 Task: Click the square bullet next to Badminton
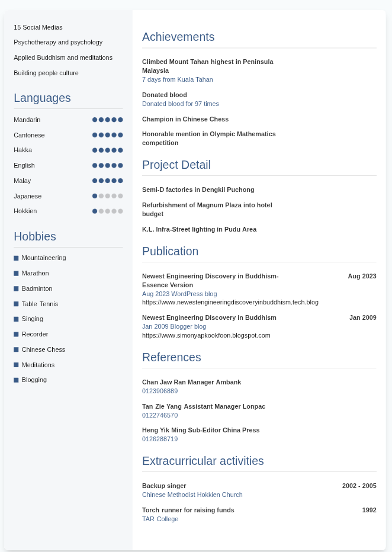[x=16, y=289]
